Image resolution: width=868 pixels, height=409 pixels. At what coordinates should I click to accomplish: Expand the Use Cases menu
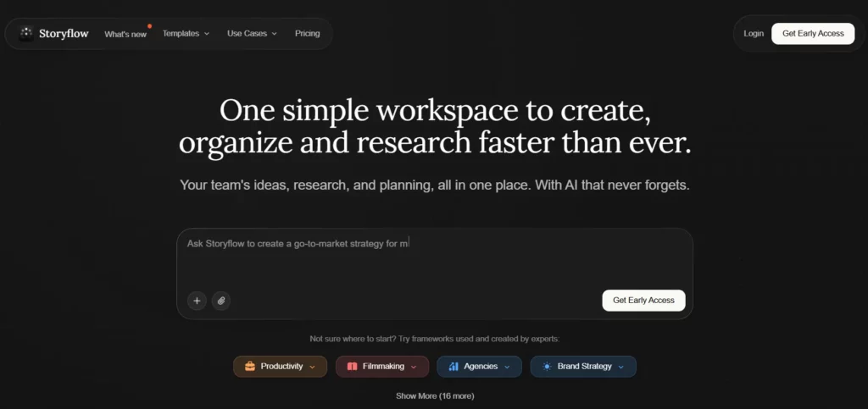pos(252,34)
